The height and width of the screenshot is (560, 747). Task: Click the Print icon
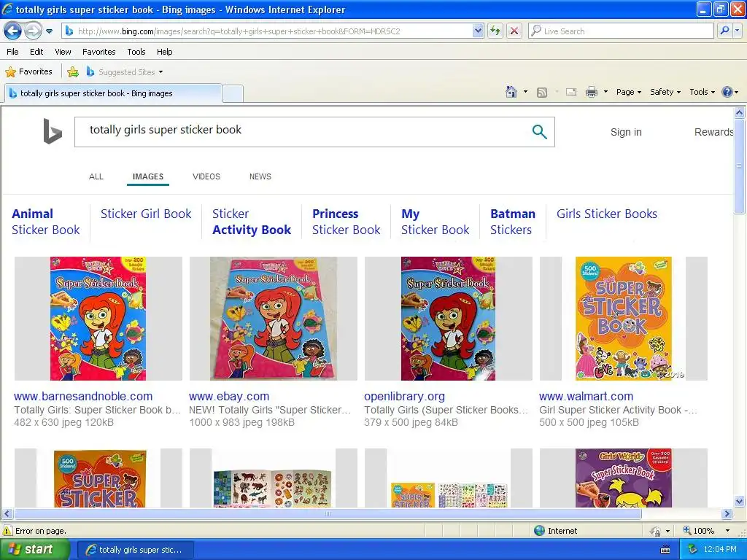coord(591,92)
